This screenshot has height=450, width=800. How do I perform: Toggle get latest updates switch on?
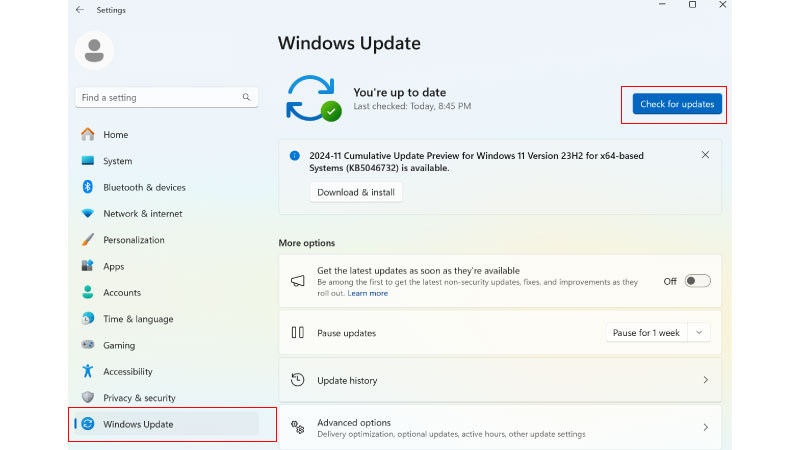tap(697, 281)
